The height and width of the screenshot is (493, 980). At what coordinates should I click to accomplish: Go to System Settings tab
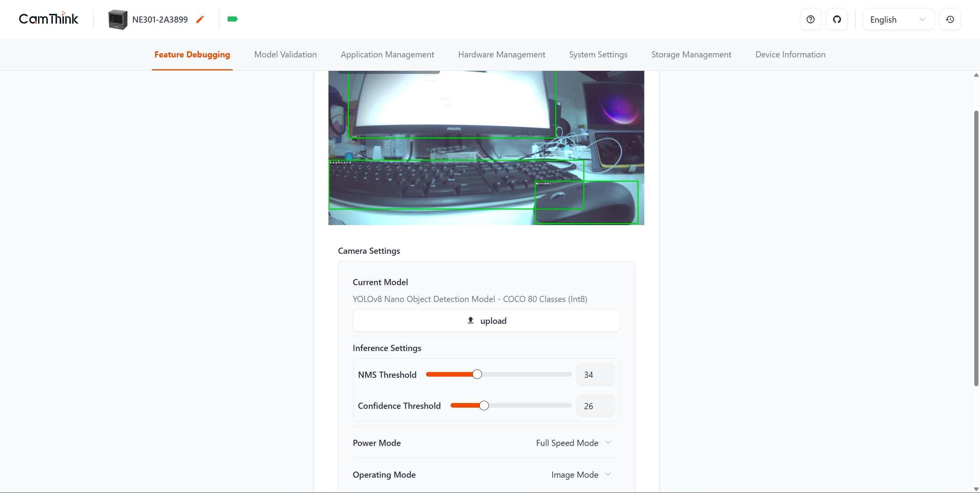[x=598, y=55]
